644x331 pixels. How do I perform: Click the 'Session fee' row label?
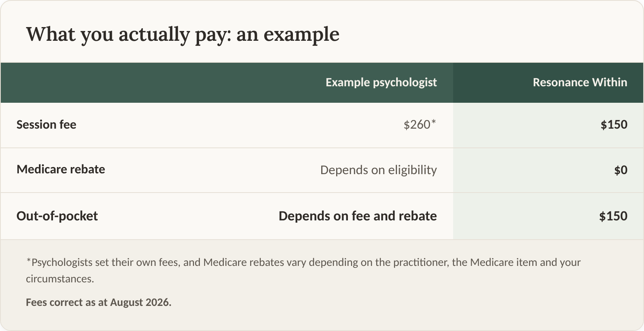46,125
